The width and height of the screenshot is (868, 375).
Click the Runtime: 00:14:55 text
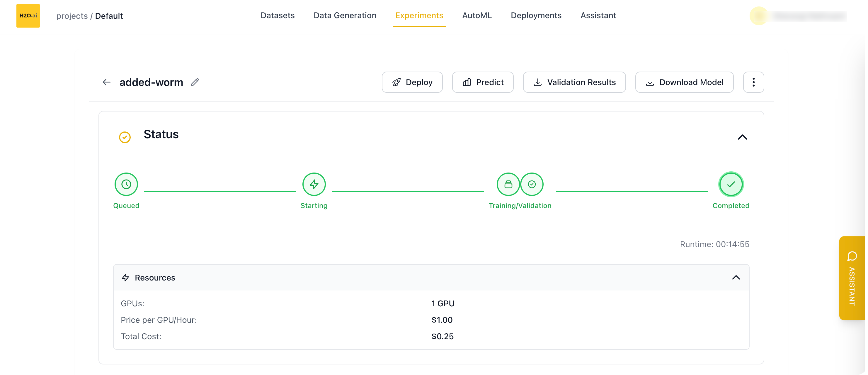click(x=714, y=244)
